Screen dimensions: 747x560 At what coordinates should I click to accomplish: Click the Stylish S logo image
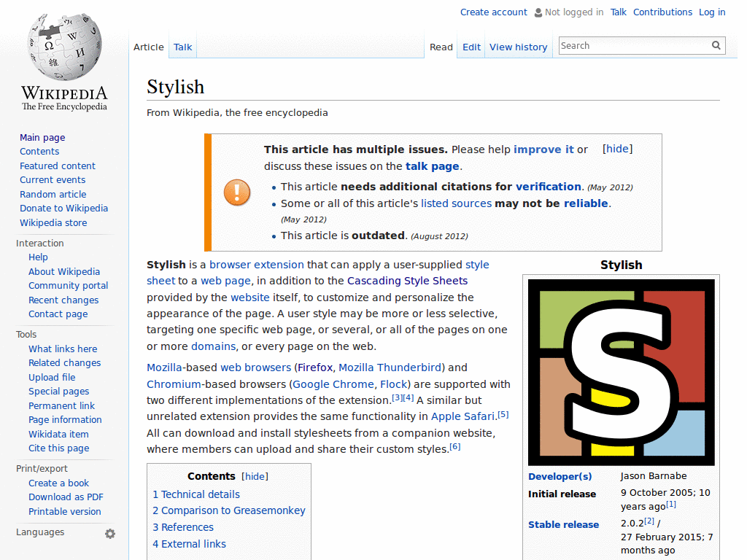622,373
